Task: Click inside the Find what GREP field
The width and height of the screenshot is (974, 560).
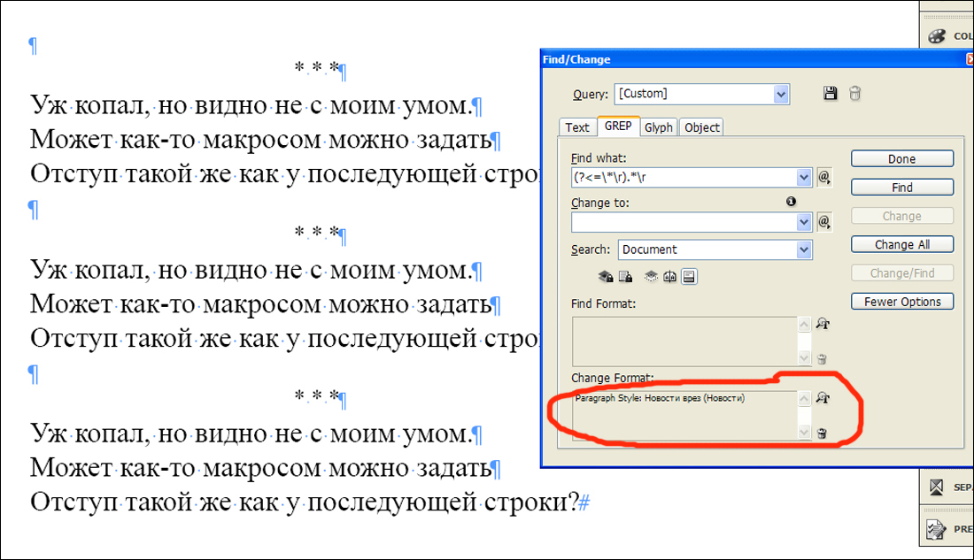Action: 684,178
